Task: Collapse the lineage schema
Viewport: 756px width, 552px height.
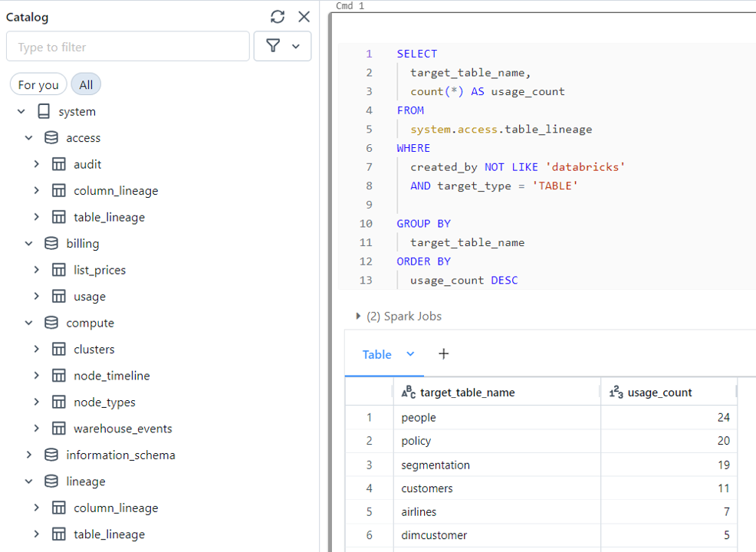Action: (x=29, y=481)
